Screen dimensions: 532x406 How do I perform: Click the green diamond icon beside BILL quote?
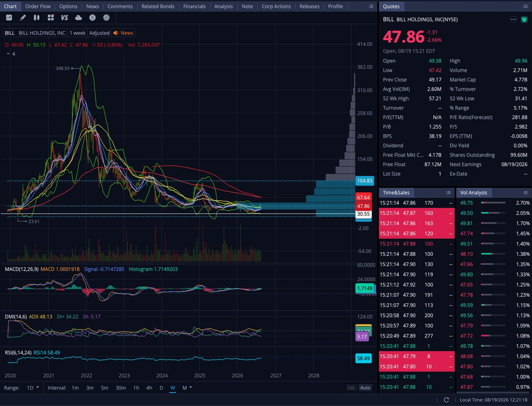pos(524,20)
